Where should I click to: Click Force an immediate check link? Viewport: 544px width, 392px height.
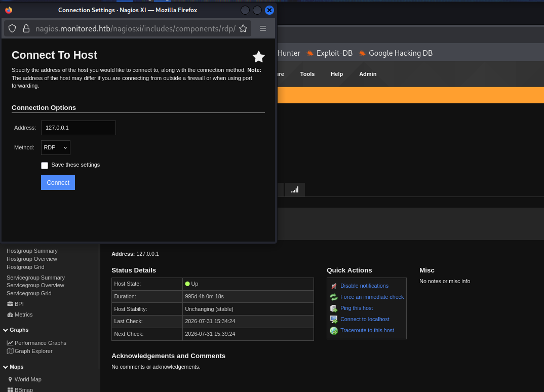[372, 297]
